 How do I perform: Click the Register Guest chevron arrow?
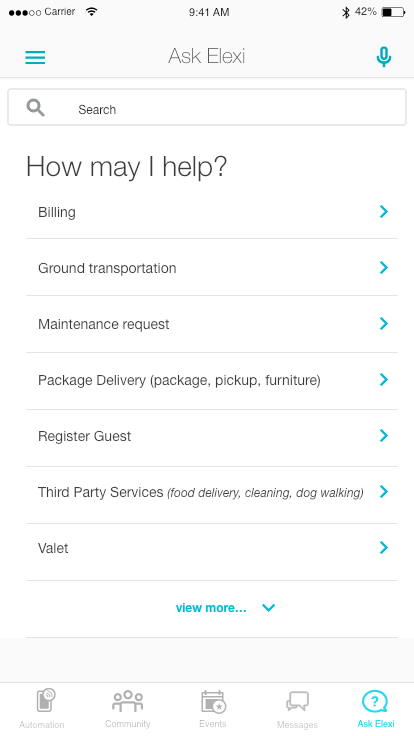tap(384, 436)
